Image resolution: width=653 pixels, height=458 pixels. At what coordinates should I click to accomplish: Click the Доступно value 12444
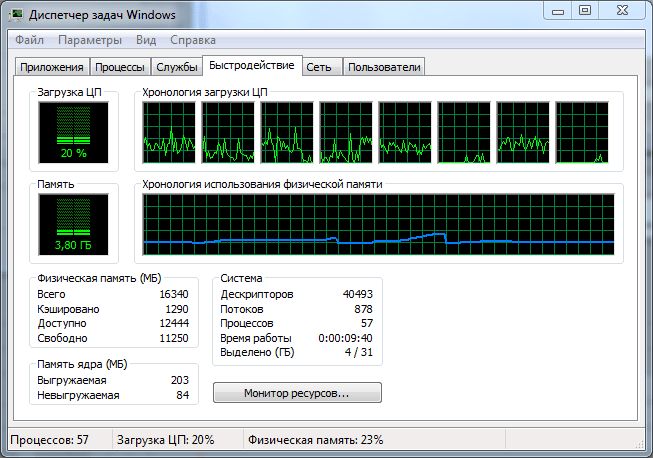point(174,323)
